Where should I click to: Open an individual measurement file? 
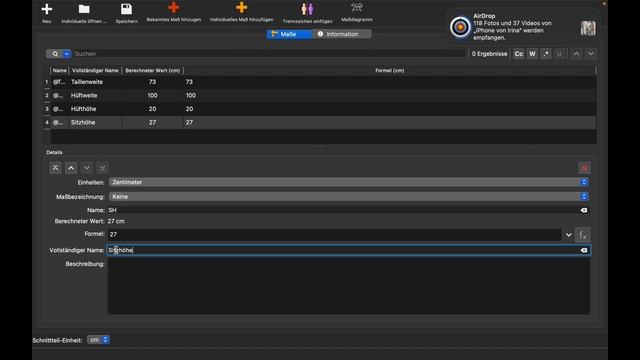point(84,12)
